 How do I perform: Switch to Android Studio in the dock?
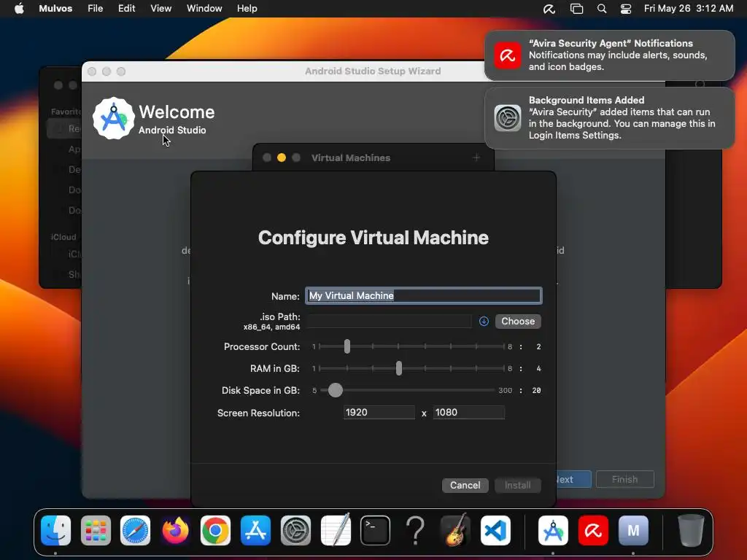pyautogui.click(x=553, y=531)
